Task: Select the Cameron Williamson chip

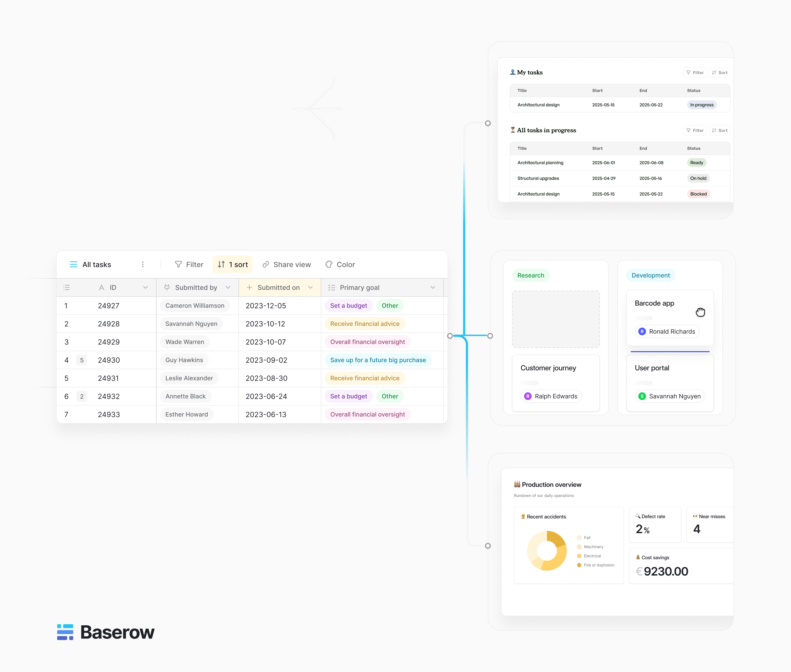Action: pos(195,306)
